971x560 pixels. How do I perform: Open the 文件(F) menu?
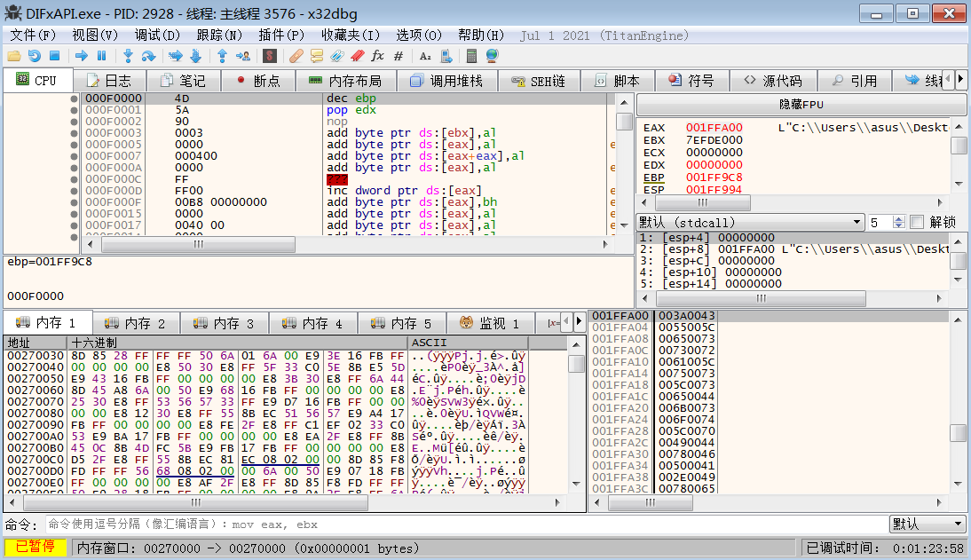(32, 35)
